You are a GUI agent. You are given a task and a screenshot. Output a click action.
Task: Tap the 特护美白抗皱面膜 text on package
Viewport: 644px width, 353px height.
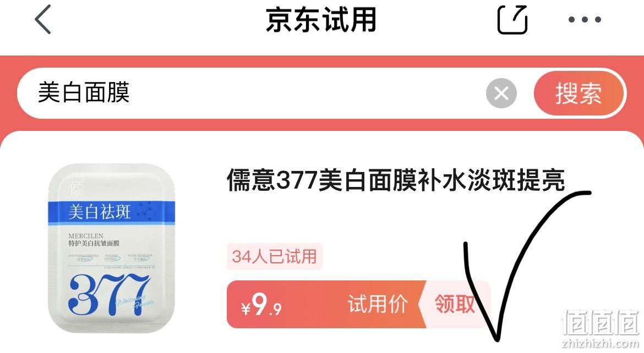coord(94,244)
